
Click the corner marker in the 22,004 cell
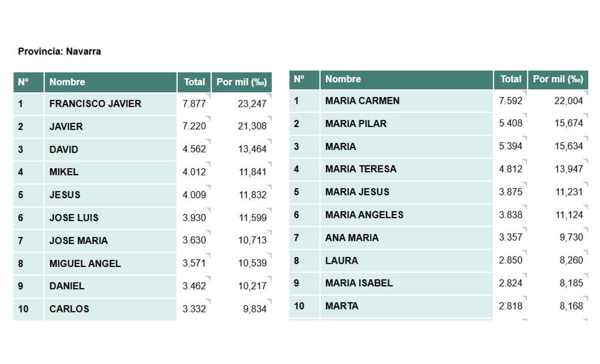586,93
